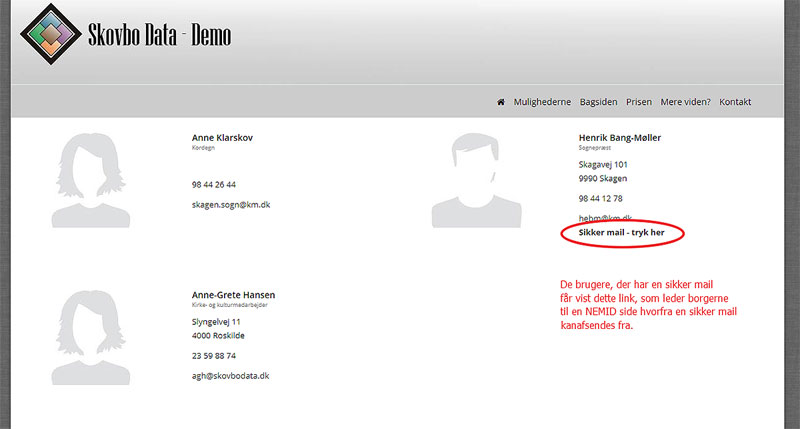The image size is (800, 429).
Task: Click the Skovbo Data diamond logo
Action: pyautogui.click(x=51, y=34)
